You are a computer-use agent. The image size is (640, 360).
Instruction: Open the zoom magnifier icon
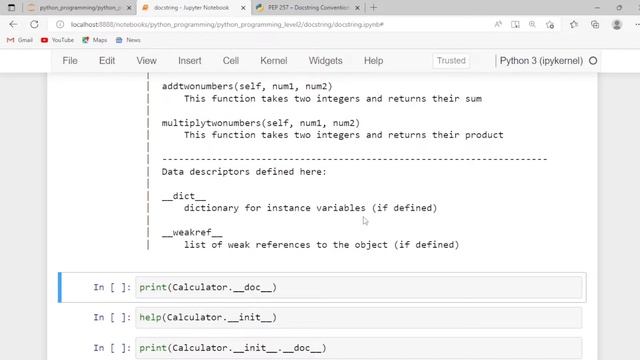[532, 24]
